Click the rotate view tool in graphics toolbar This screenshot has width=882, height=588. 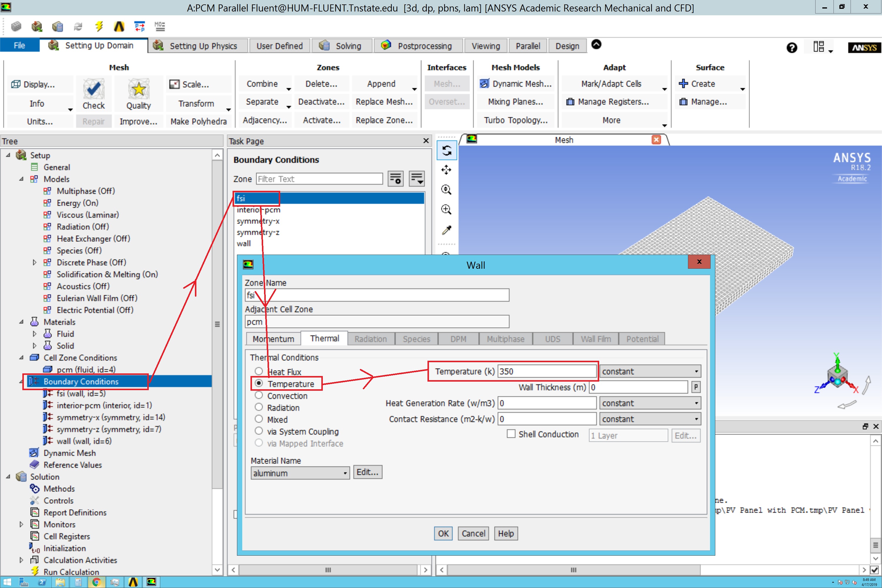[447, 151]
